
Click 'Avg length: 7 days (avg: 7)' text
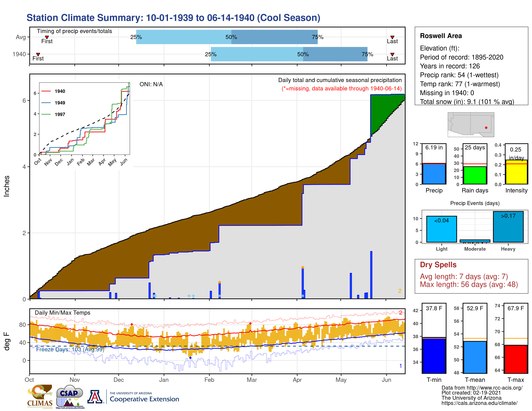(464, 277)
